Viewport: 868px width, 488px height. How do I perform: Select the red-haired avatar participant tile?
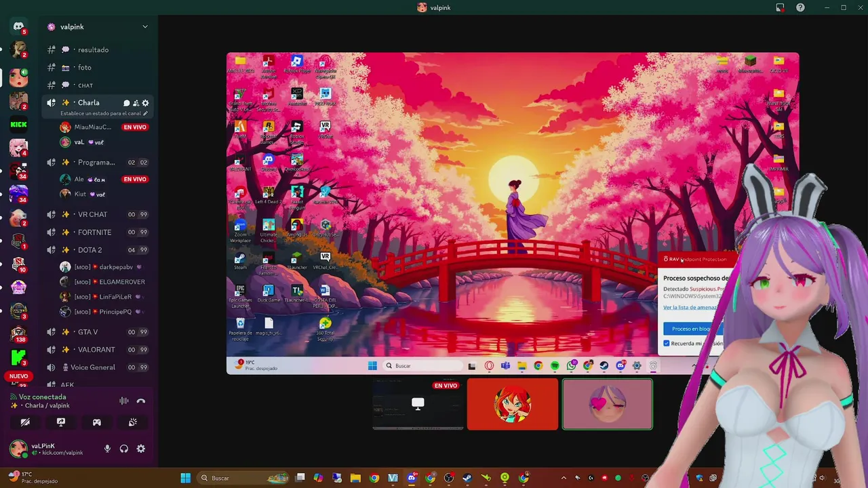(513, 404)
